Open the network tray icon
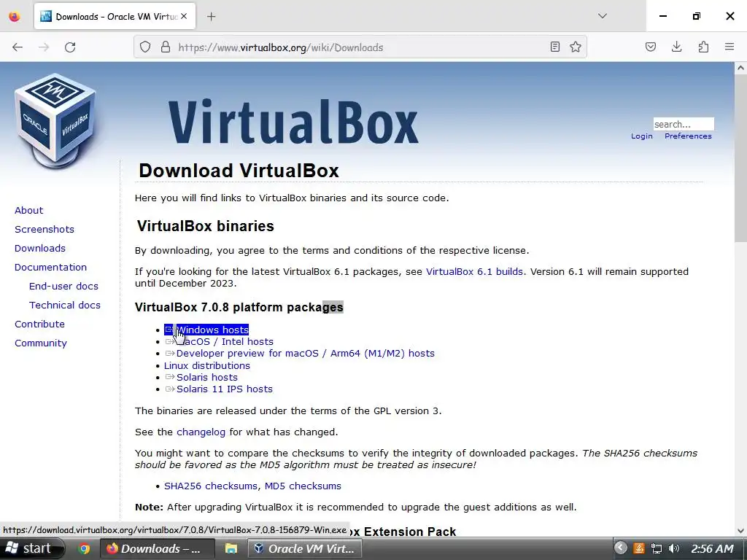This screenshot has width=747, height=560. tap(657, 548)
